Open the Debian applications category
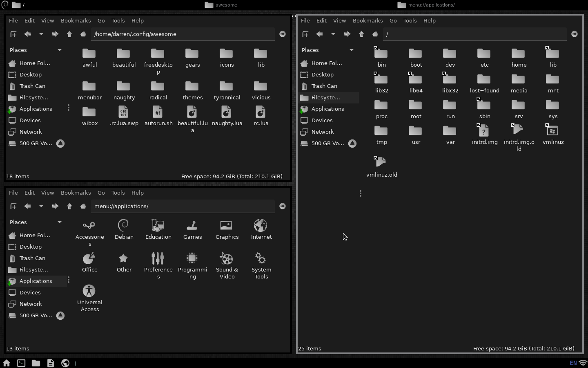588x368 pixels. [124, 229]
